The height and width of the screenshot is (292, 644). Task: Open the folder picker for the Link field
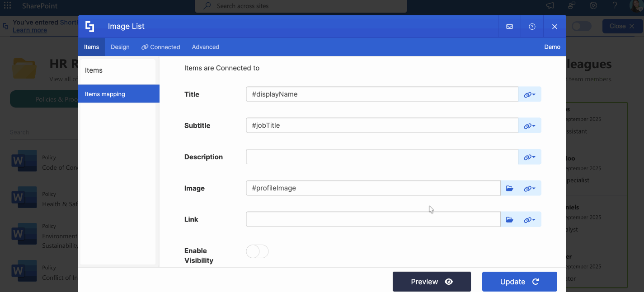[x=509, y=219]
